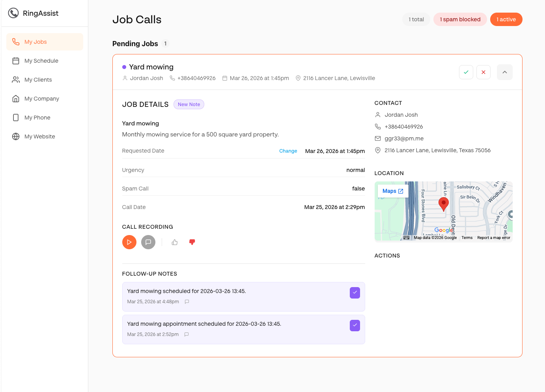Click Terms link on the map
545x392 pixels.
point(467,238)
